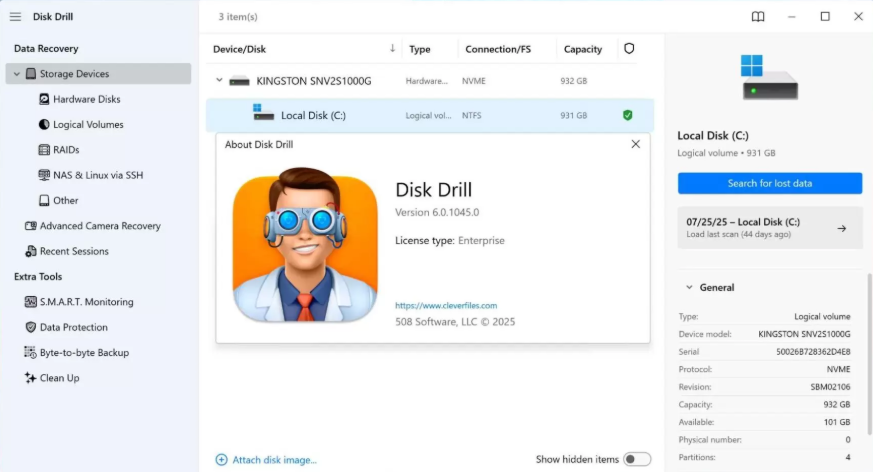Click the Storage Devices drive icon

point(31,73)
